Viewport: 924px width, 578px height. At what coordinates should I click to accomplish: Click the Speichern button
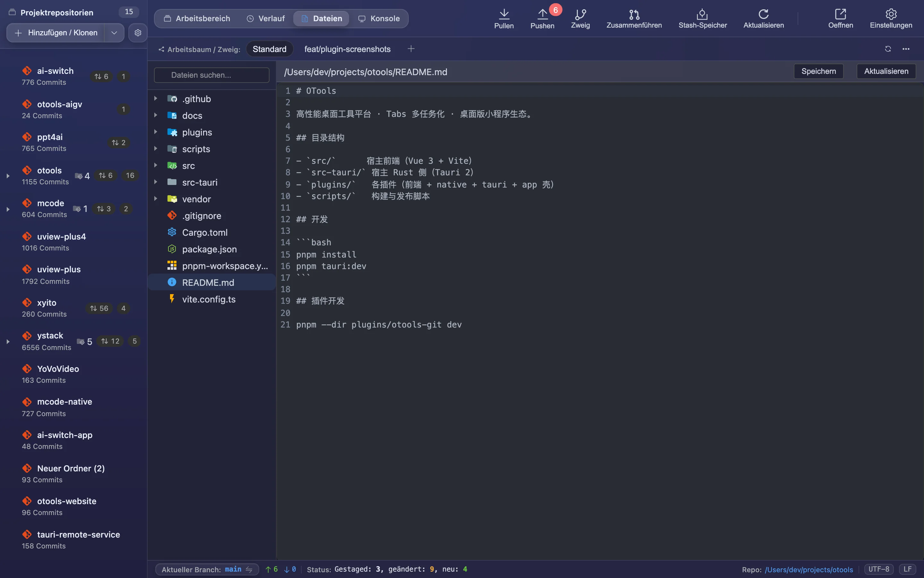pos(819,71)
